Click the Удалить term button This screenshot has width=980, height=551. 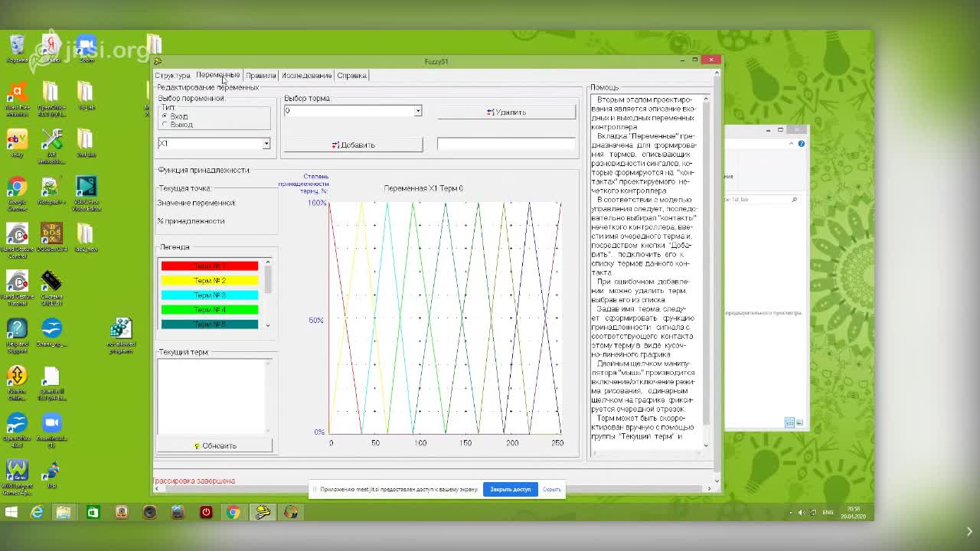coord(506,112)
